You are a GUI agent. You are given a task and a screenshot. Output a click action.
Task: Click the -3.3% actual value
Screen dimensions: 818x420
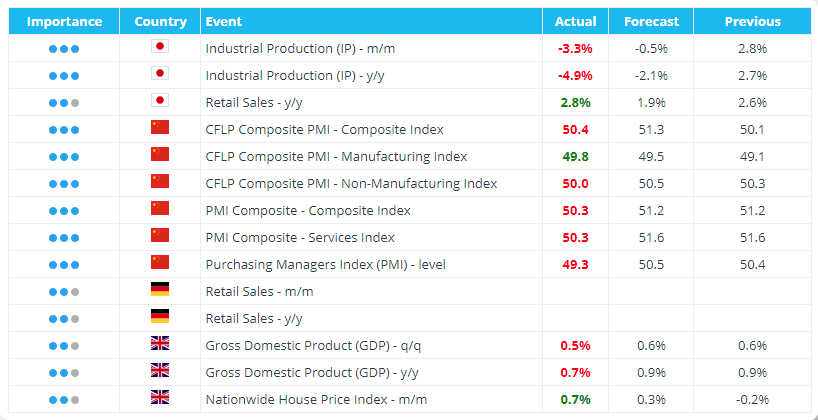point(575,48)
